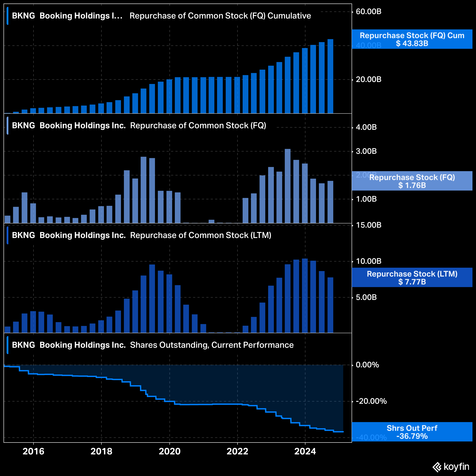This screenshot has height=476, width=476.
Task: Click the Repurchase Stock (FQ) Cum value tag
Action: [412, 39]
